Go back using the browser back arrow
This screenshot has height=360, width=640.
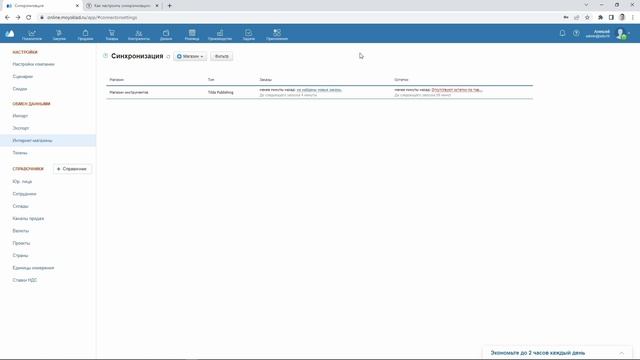click(7, 18)
